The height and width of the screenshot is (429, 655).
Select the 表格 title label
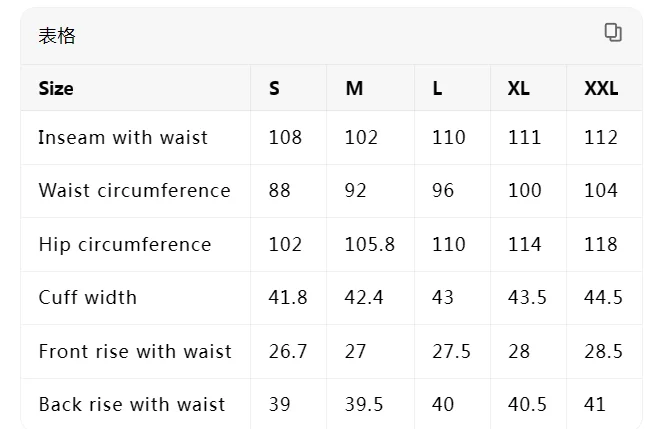point(57,36)
